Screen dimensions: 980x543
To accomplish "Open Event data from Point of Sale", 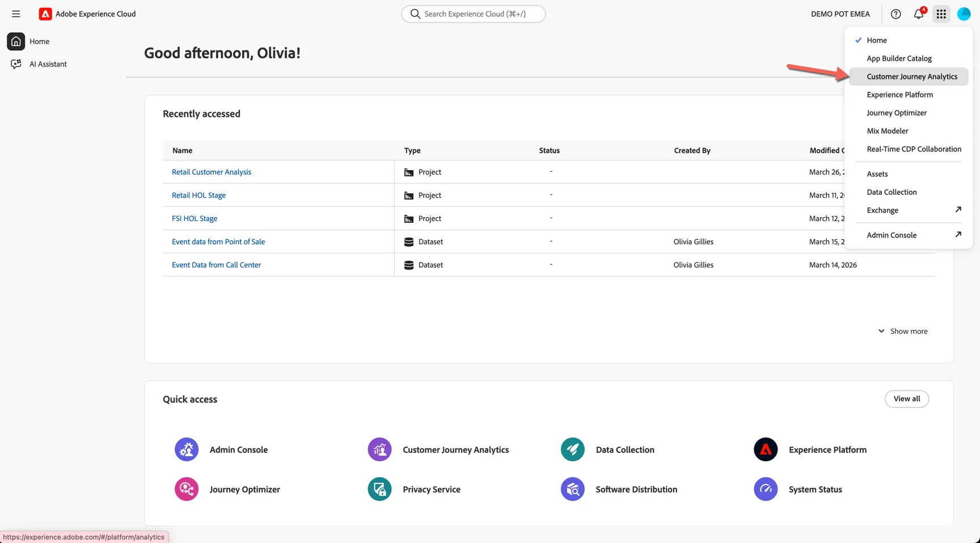I will 218,242.
